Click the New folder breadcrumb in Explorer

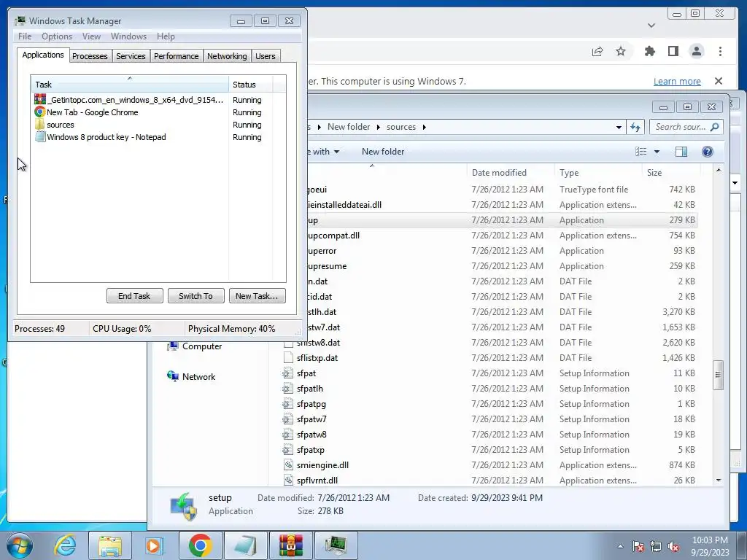coord(349,127)
